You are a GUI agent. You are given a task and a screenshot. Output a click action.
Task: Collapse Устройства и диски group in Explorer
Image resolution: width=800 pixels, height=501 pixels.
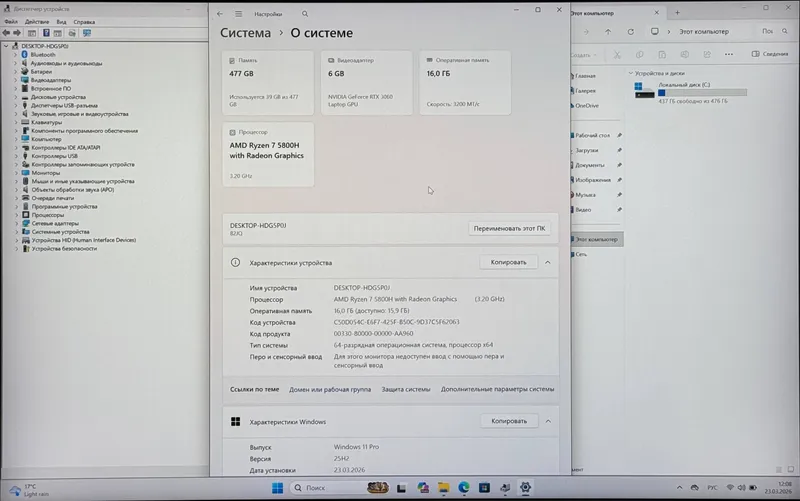click(x=631, y=73)
